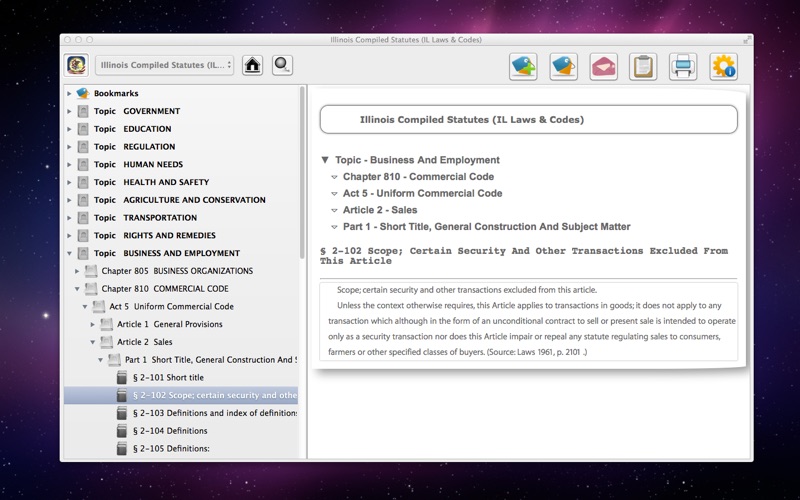Viewport: 800px width, 500px height.
Task: Toggle fullscreen with window corner arrows
Action: (747, 40)
